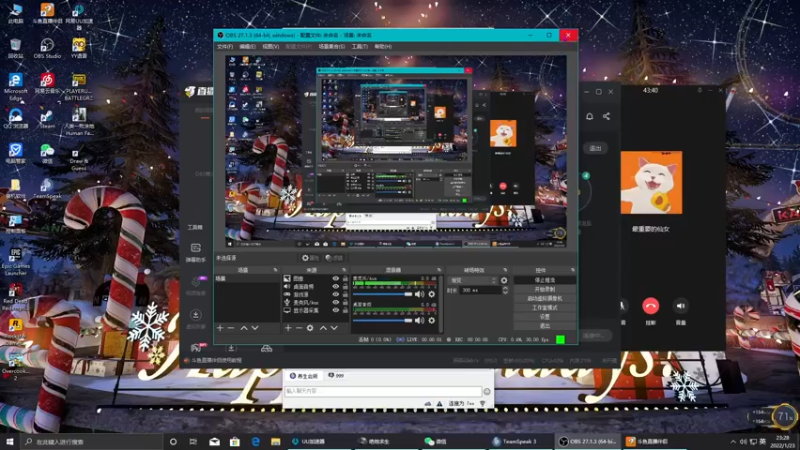Image resolution: width=800 pixels, height=450 pixels.
Task: Click the share icon next to bell
Action: coord(606,116)
